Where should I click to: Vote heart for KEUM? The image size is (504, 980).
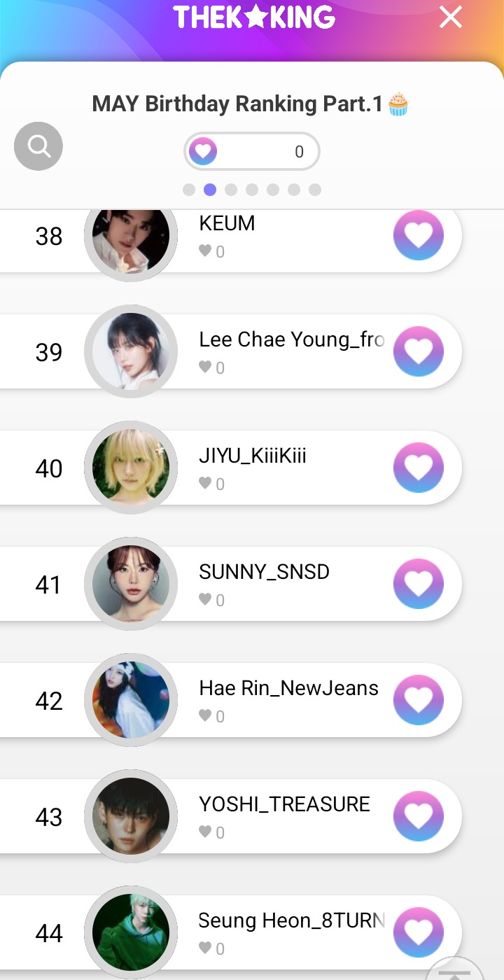point(419,235)
